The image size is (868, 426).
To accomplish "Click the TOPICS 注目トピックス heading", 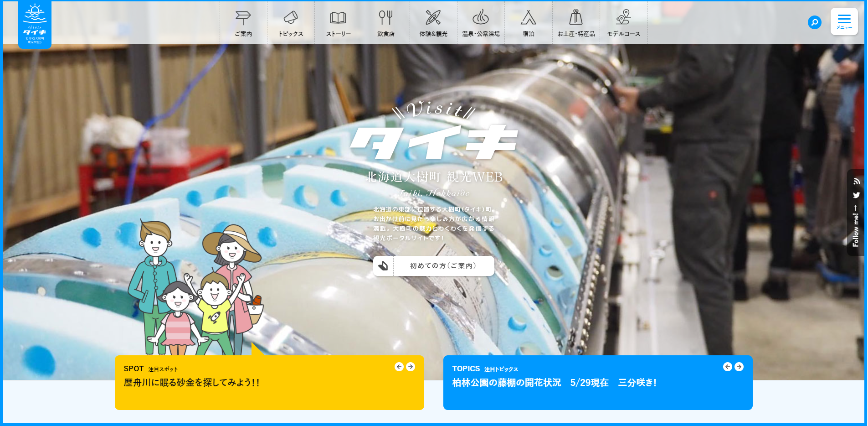I will (x=485, y=369).
